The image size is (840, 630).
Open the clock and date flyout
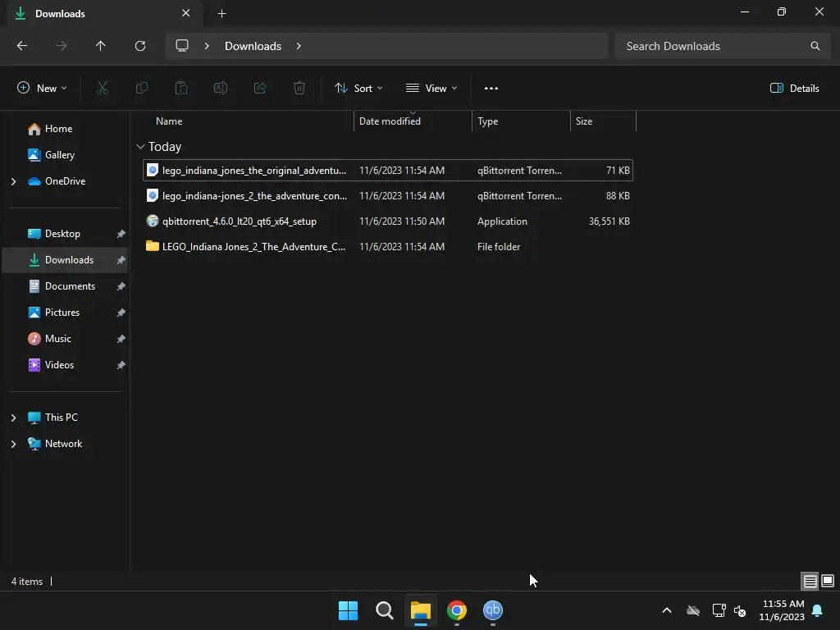click(782, 610)
